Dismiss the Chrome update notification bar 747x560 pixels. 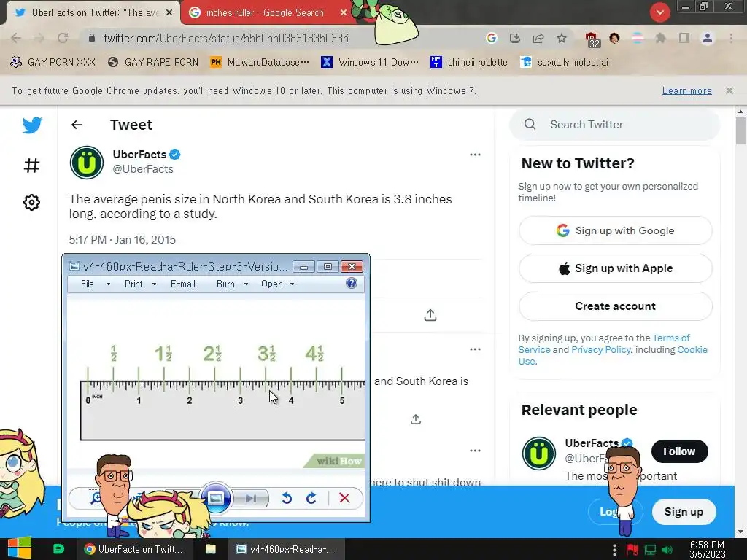729,90
